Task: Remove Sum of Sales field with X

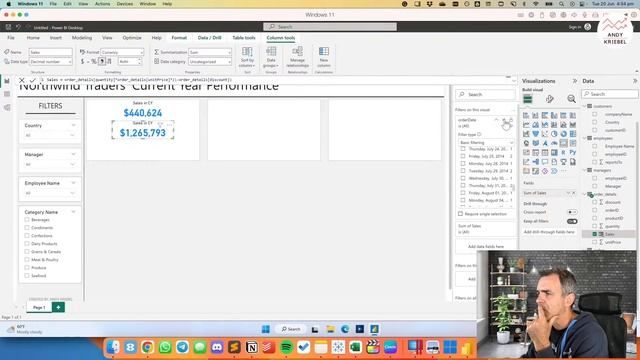Action: tap(573, 193)
